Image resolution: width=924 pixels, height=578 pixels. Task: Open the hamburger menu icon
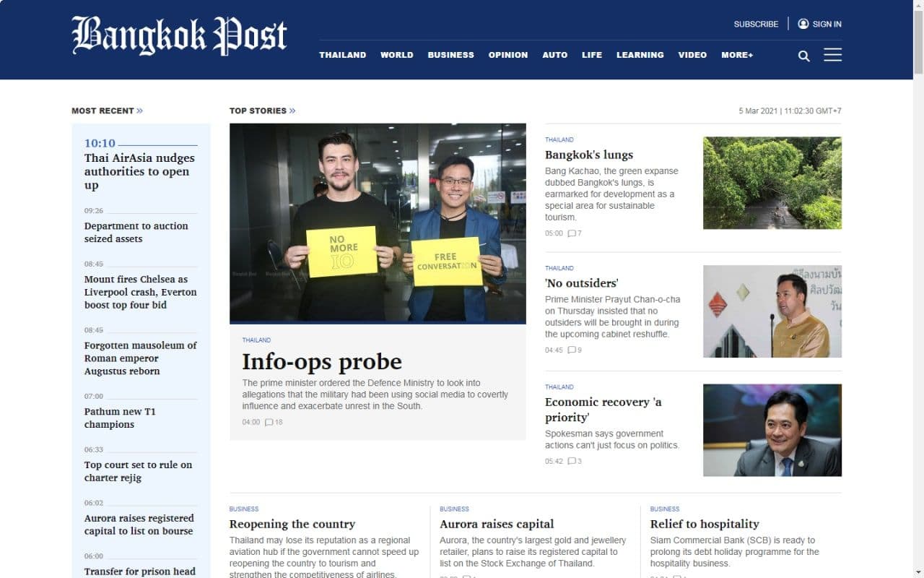pos(832,55)
